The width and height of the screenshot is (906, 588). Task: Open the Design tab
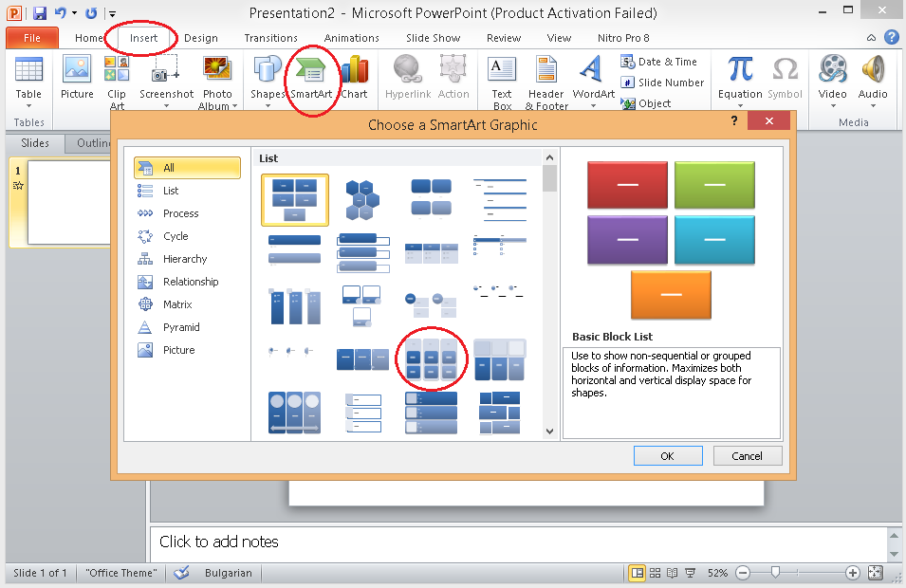(200, 38)
